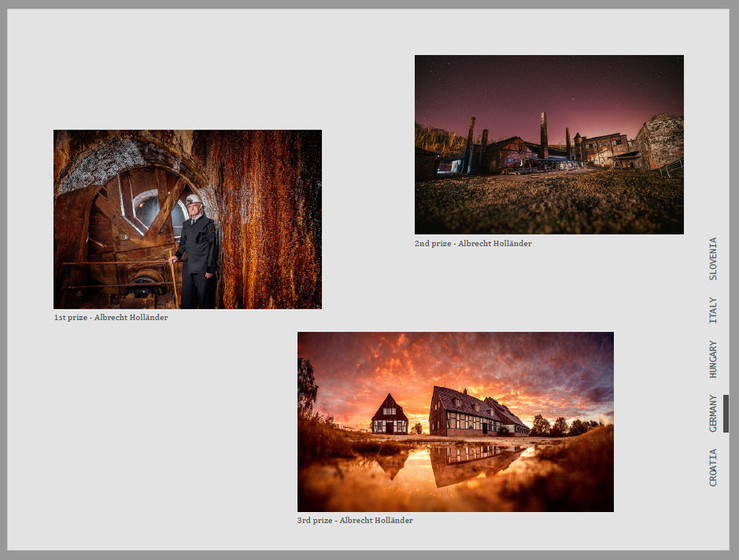Click the dark active marker beside Germany
739x560 pixels.
point(726,413)
